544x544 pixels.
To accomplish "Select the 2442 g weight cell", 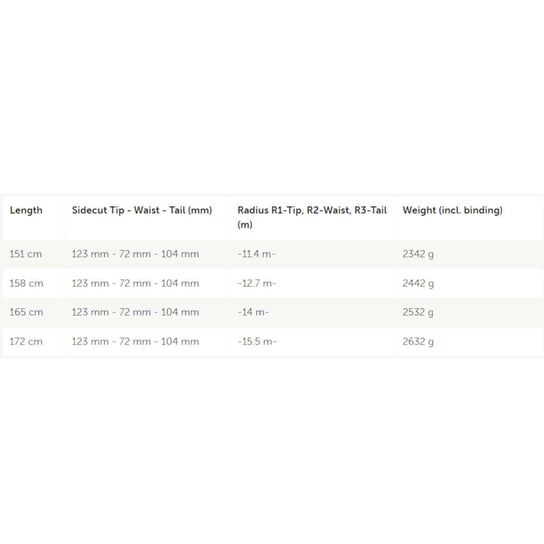I will [x=418, y=284].
